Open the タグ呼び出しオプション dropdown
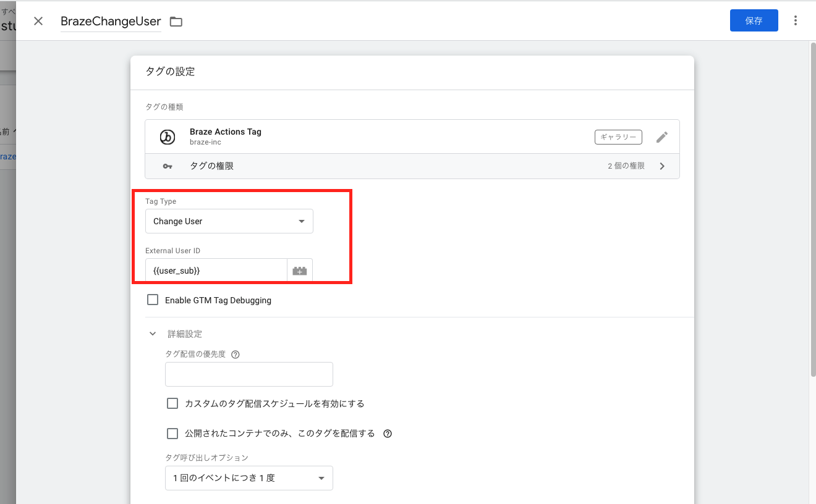This screenshot has height=504, width=816. click(249, 477)
